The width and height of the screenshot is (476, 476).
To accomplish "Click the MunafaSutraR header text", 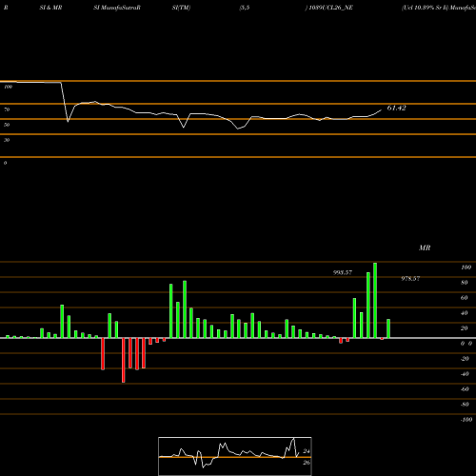I will coord(121,8).
